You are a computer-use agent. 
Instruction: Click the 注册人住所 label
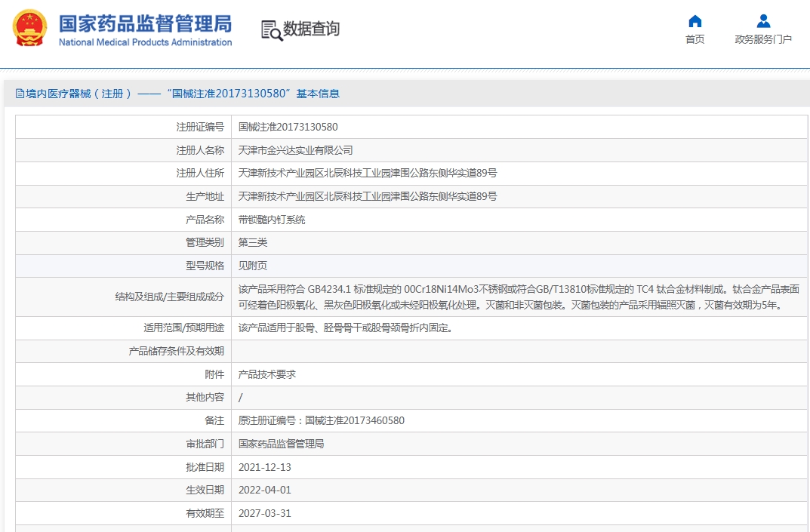(x=200, y=173)
